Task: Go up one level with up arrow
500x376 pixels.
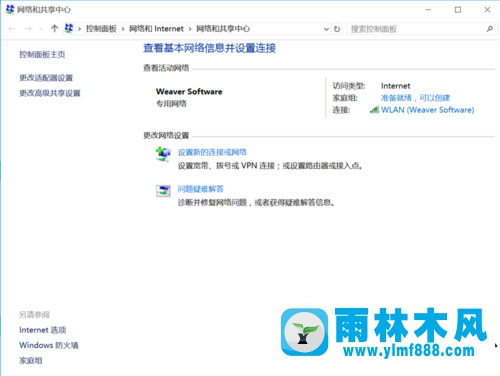Action: click(54, 29)
